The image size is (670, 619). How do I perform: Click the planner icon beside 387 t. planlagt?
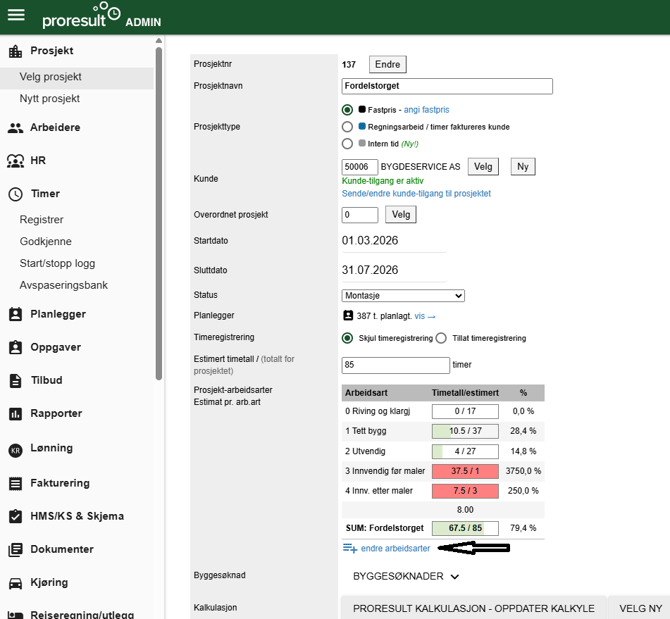[348, 316]
